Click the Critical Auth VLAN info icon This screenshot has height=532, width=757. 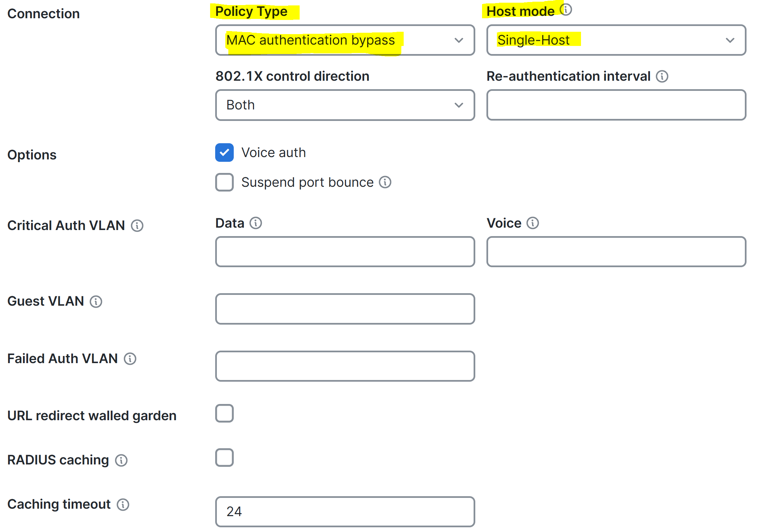tap(137, 226)
